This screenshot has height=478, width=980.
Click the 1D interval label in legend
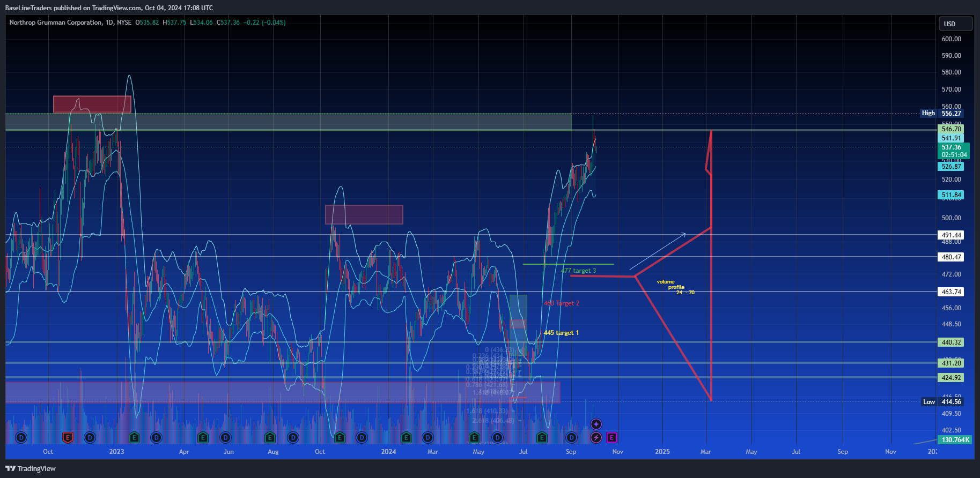pyautogui.click(x=109, y=23)
